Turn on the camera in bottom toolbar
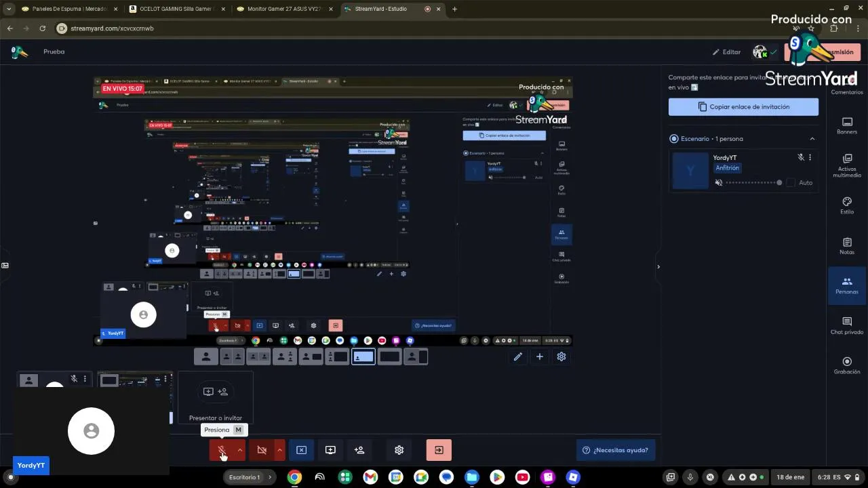This screenshot has height=488, width=868. point(261,450)
